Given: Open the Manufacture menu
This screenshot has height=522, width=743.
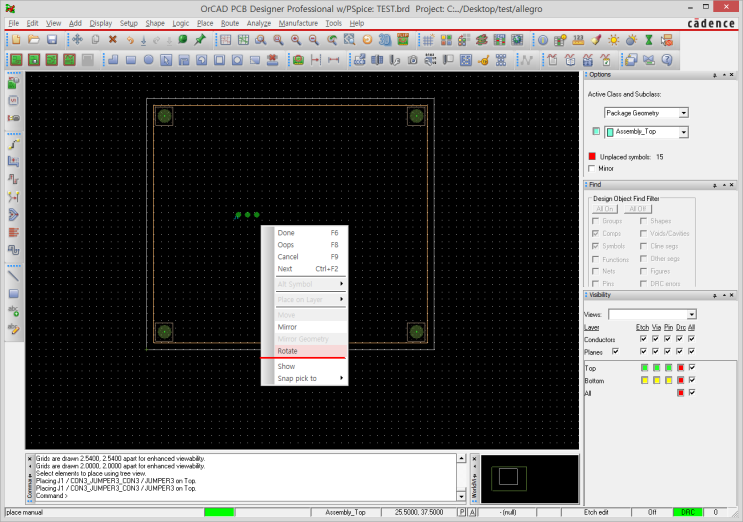Looking at the screenshot, I should (x=298, y=23).
